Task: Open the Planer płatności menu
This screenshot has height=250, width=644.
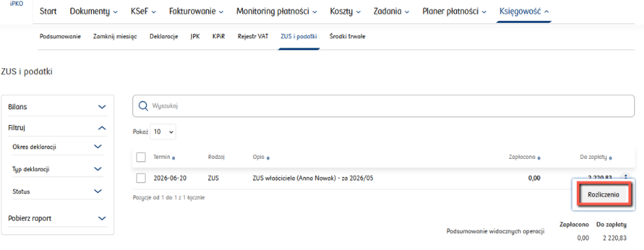Action: pos(454,12)
